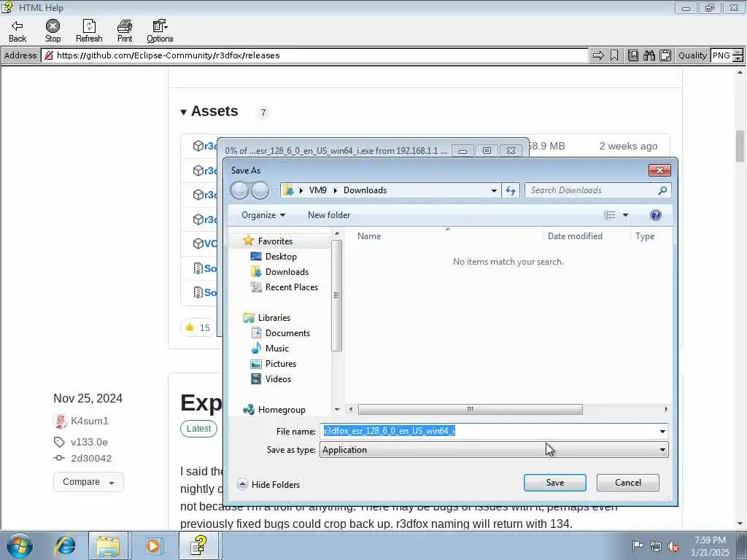
Task: Click VM9 in breadcrumb path
Action: [x=318, y=190]
